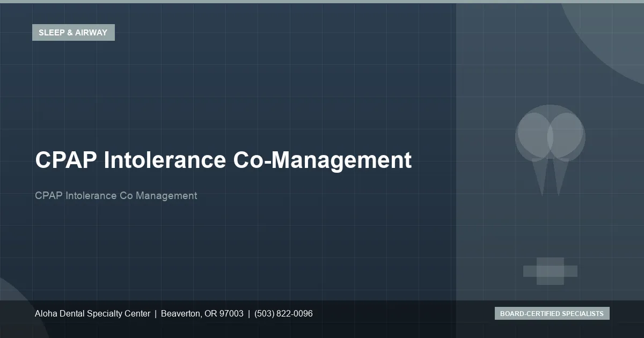This screenshot has height=338, width=644.
Task: Click the medical cross plus icon
Action: 550,271
